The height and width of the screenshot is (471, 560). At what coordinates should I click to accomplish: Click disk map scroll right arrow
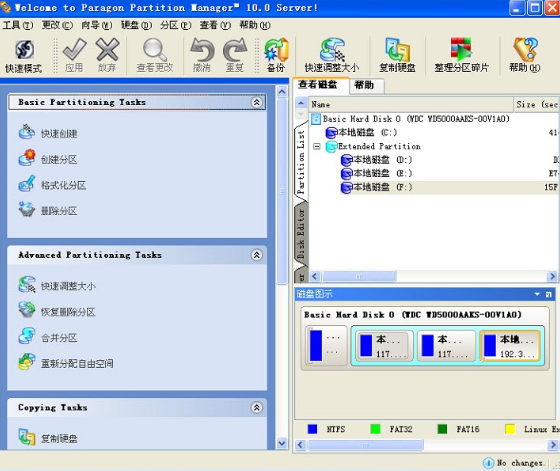[552, 445]
